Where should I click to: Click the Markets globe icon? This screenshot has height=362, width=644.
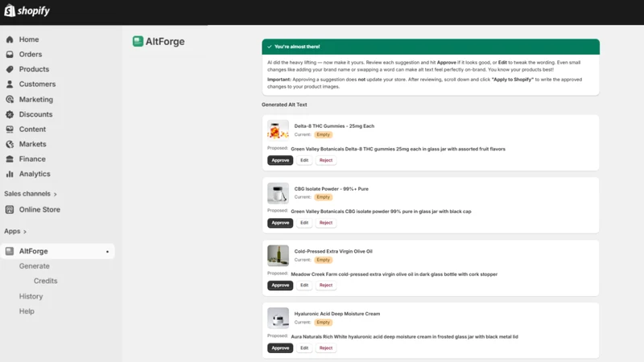pyautogui.click(x=10, y=144)
